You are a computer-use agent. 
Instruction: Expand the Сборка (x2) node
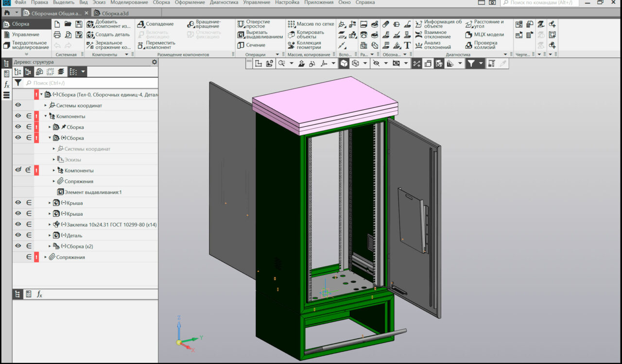click(50, 246)
